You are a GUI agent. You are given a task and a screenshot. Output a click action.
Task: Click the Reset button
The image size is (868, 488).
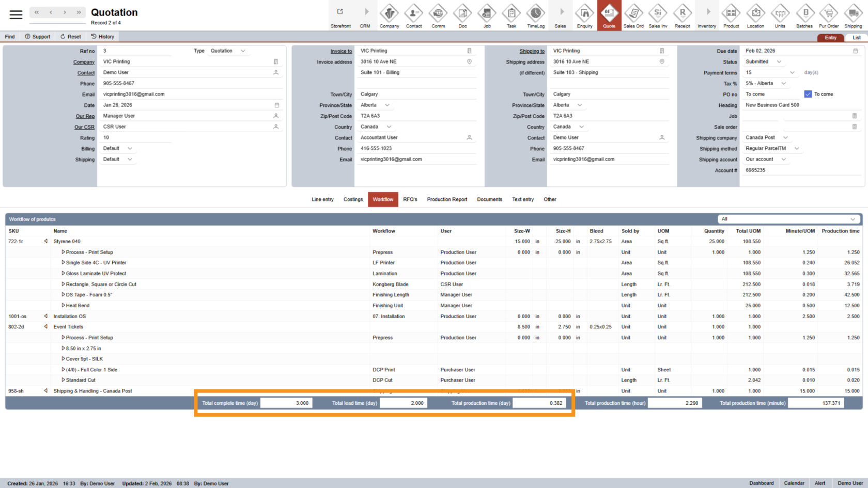[x=70, y=36]
